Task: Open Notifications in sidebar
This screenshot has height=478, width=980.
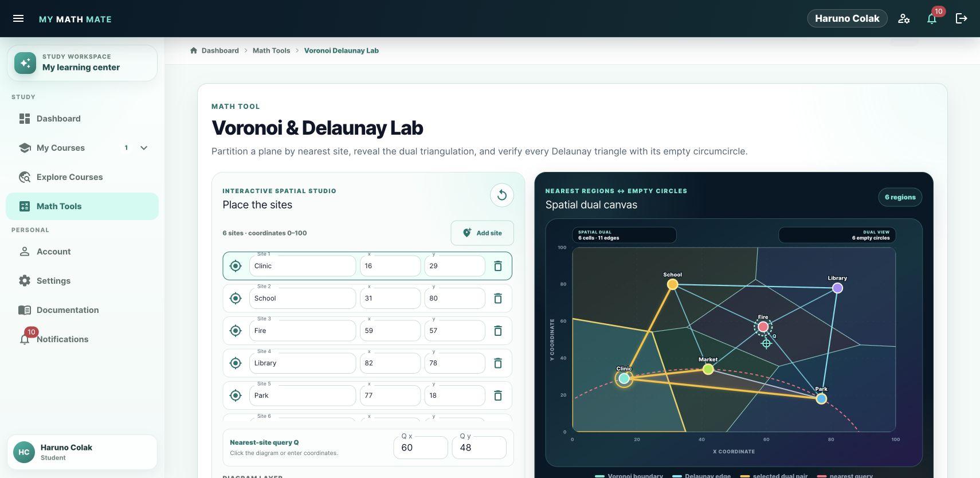Action: [x=82, y=339]
